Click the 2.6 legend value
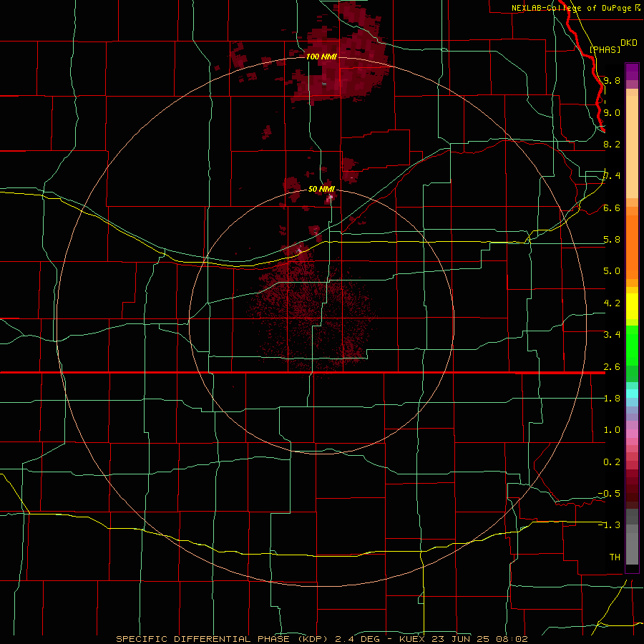Viewport: 644px width, 644px height. click(612, 367)
